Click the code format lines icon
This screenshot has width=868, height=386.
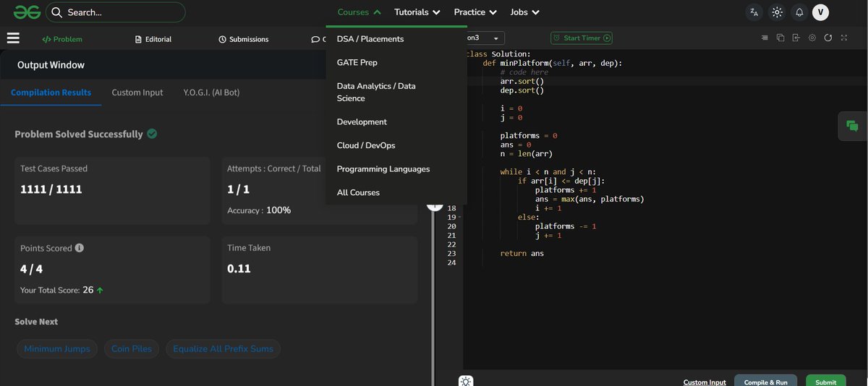(765, 38)
